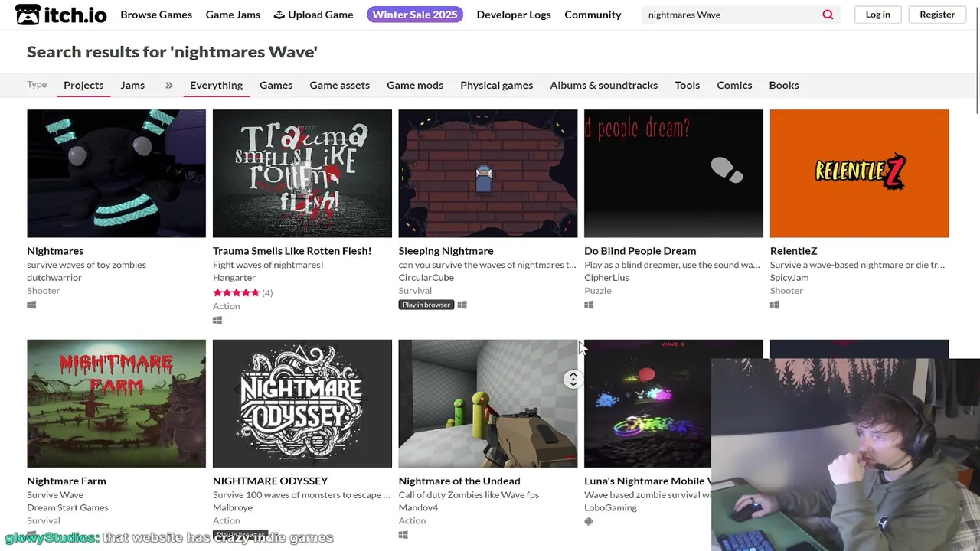Filter results by Comics
The height and width of the screenshot is (551, 980).
pos(734,85)
